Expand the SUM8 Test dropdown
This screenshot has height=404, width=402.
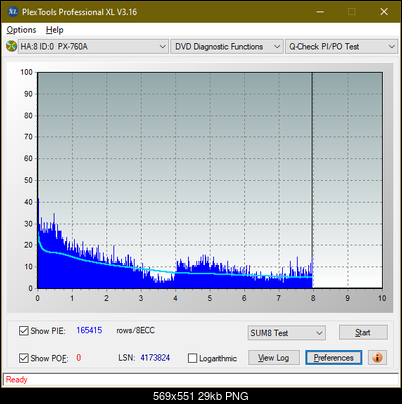click(x=287, y=333)
